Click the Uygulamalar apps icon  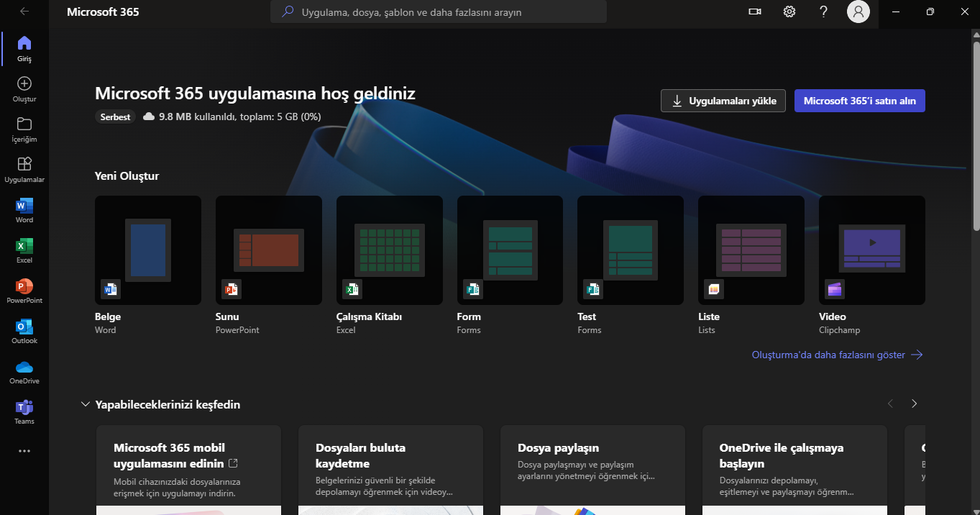(x=24, y=168)
